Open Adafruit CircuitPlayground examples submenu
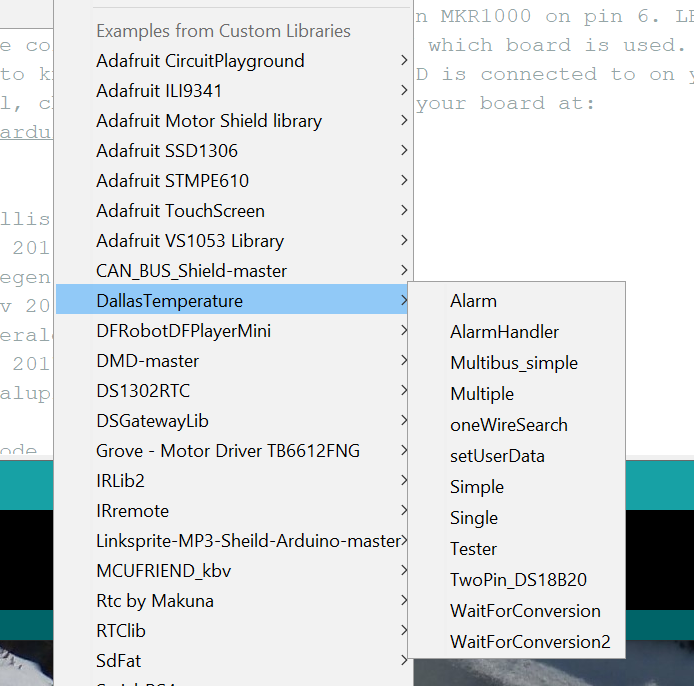 pos(234,61)
